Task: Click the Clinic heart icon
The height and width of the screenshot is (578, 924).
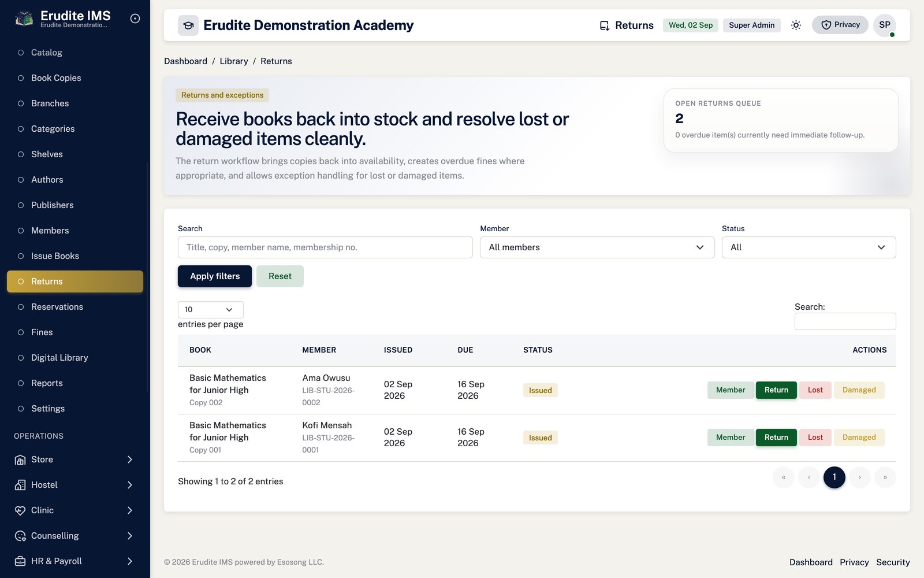Action: point(20,510)
